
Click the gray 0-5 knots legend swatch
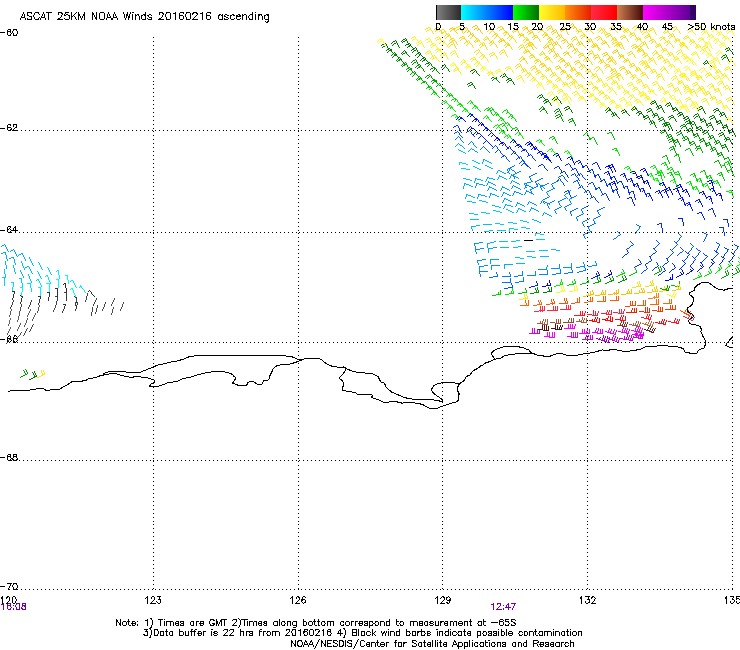tap(448, 12)
